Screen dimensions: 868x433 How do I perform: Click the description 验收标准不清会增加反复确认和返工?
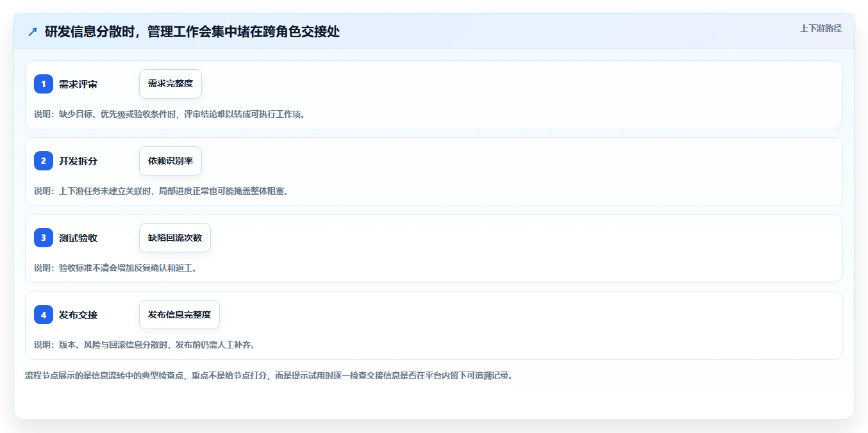click(115, 268)
